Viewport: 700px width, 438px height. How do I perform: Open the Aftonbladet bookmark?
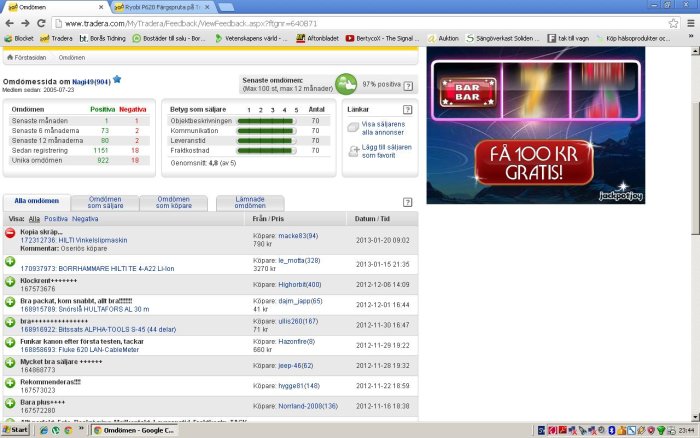click(317, 38)
